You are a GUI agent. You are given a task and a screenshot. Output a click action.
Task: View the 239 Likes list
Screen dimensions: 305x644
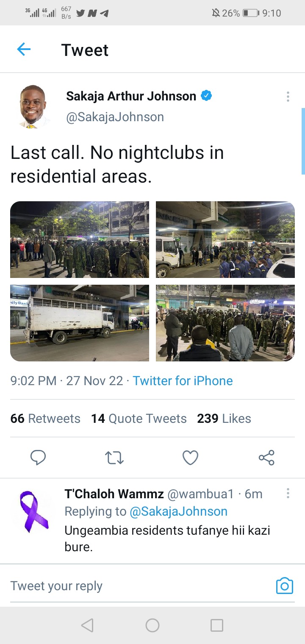coord(224,419)
